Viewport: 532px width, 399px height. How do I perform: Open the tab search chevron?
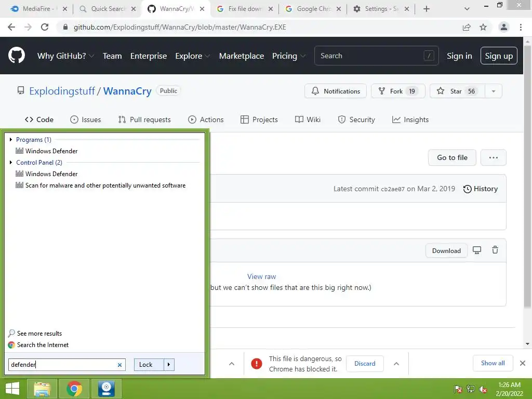coord(467,9)
